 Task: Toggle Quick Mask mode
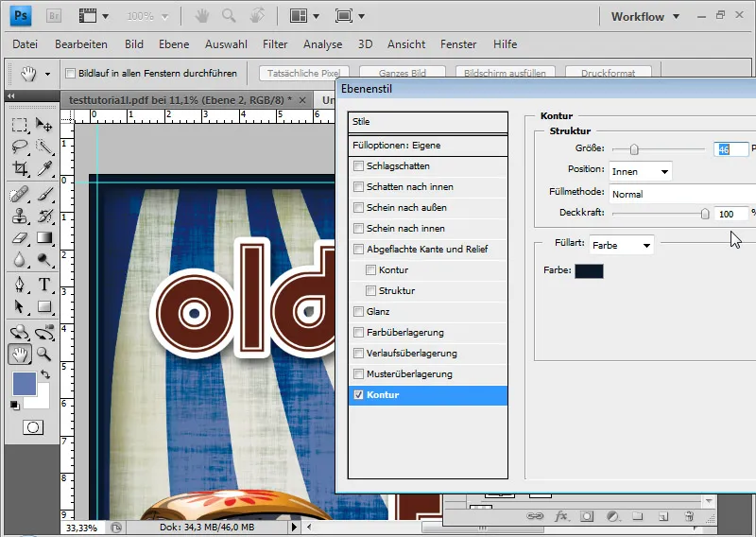point(33,427)
